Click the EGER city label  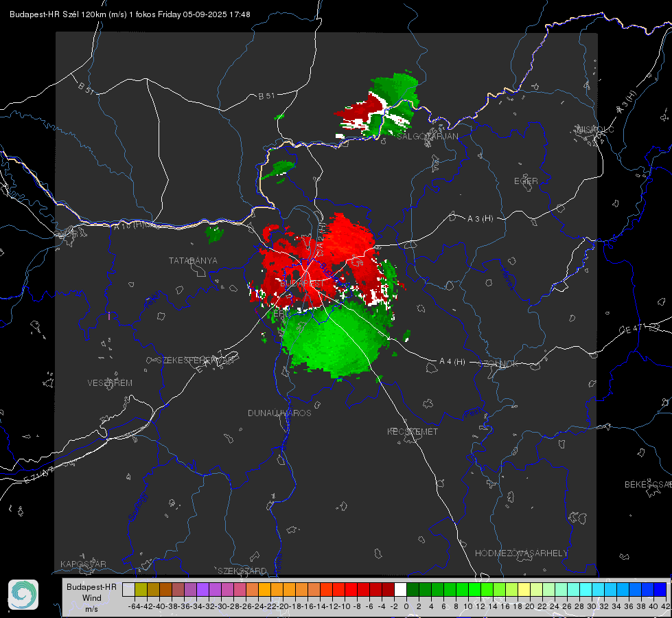526,181
